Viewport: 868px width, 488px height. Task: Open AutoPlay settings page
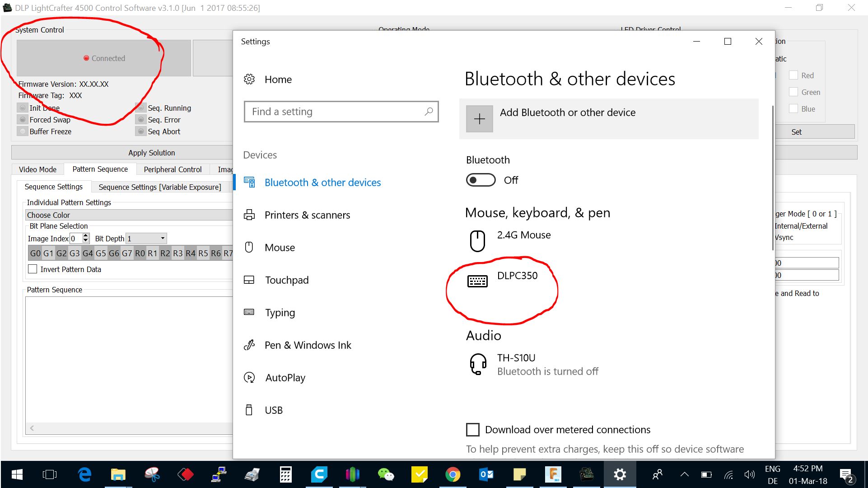click(x=274, y=378)
